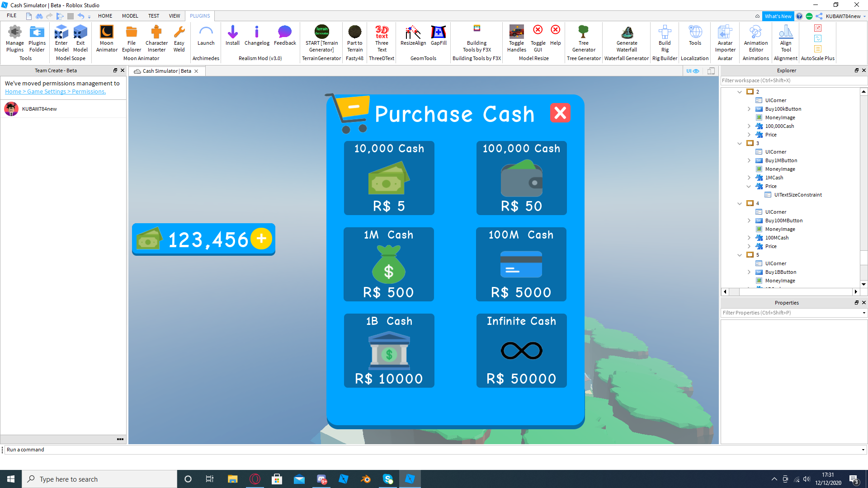Expand 1MCash item in Explorer
Image resolution: width=868 pixels, height=488 pixels.
(749, 178)
